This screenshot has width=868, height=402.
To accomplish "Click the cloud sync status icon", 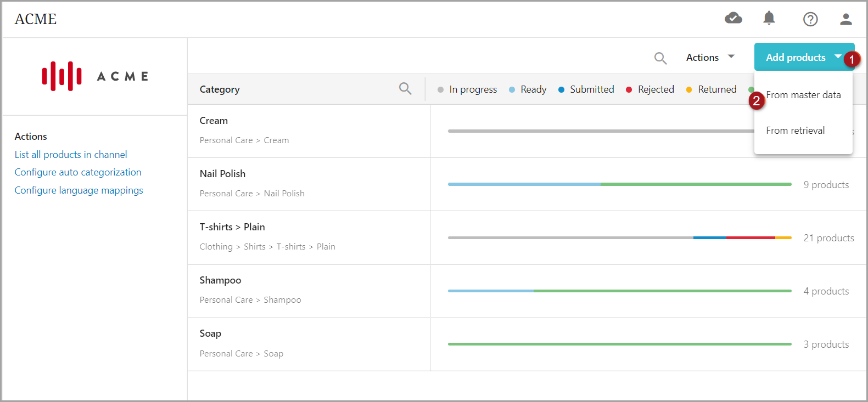I will [733, 19].
